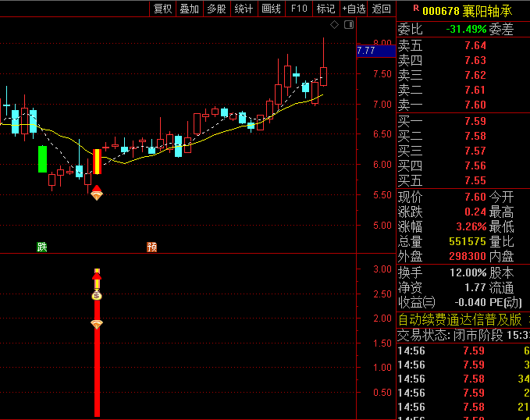The width and height of the screenshot is (530, 420).
Task: Click the 净资 value 1.77
Action: 475,287
